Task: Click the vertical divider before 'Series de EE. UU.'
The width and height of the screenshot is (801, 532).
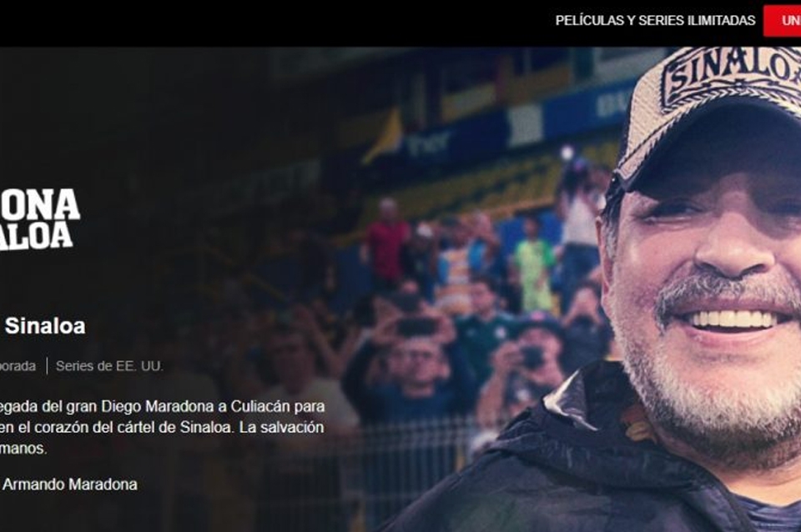Action: 47,366
